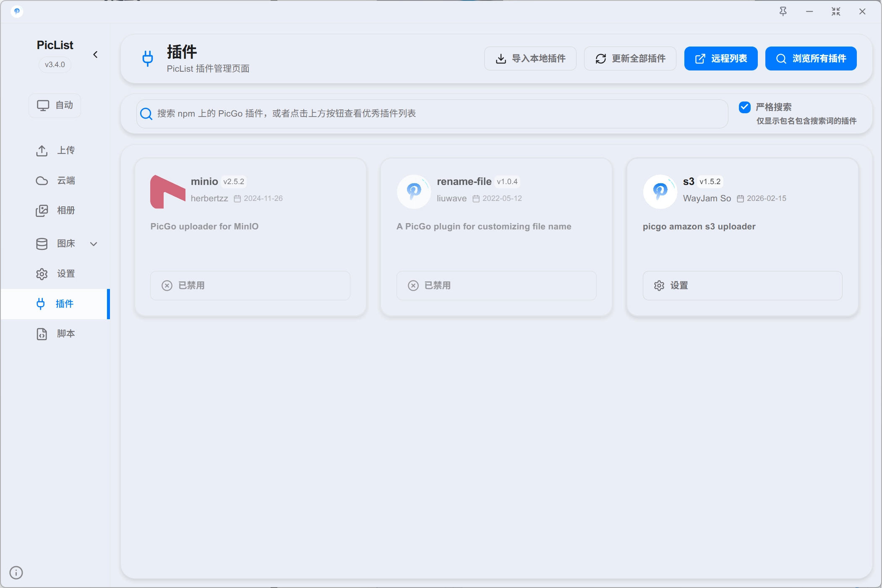Click description 'PicGo uploader for MinIO'
This screenshot has height=588, width=882.
204,226
